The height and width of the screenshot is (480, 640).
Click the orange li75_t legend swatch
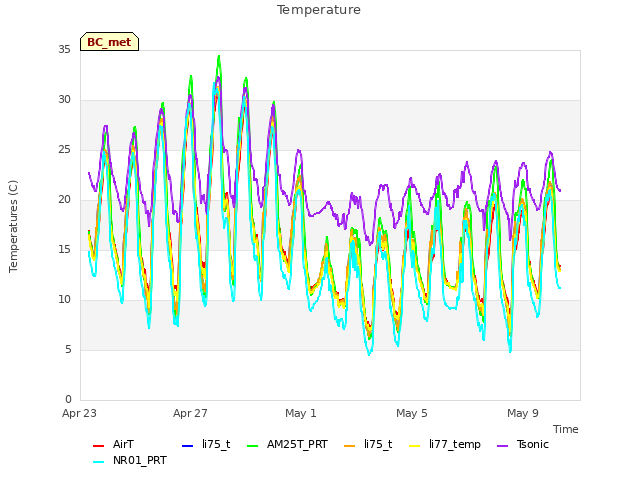350,445
